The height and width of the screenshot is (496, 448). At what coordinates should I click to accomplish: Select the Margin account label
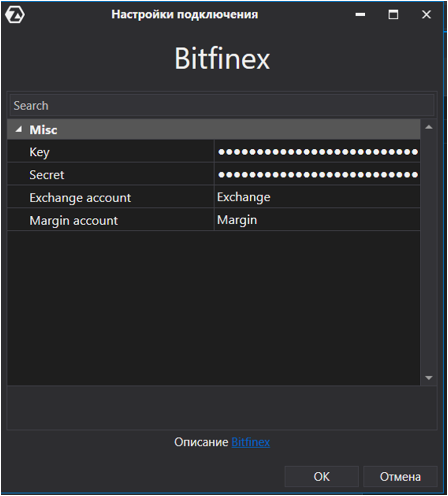pyautogui.click(x=74, y=220)
